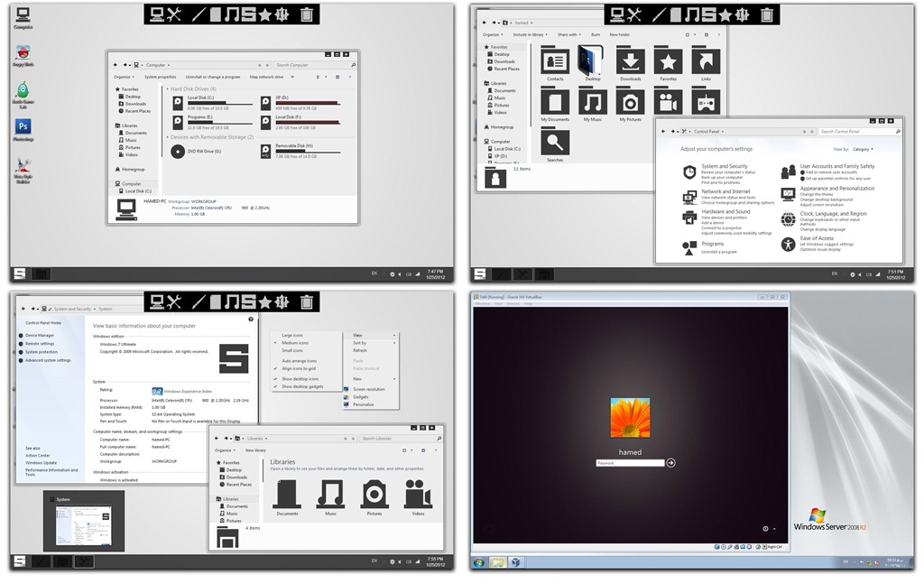Open the Share with dropdown
Screen dimensions: 924x584
pos(568,35)
